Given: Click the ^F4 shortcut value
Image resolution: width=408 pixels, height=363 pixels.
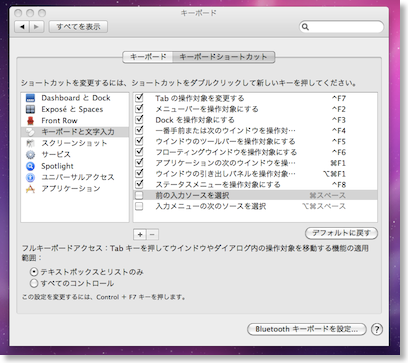Looking at the screenshot, I should (339, 131).
